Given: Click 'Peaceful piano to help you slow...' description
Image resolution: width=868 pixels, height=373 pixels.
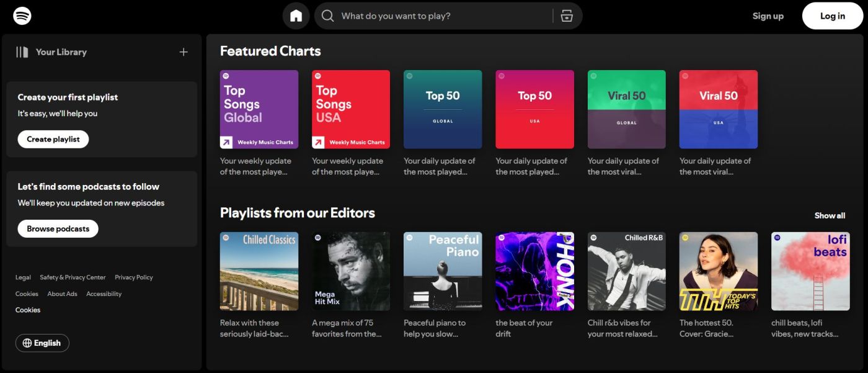Looking at the screenshot, I should point(435,328).
